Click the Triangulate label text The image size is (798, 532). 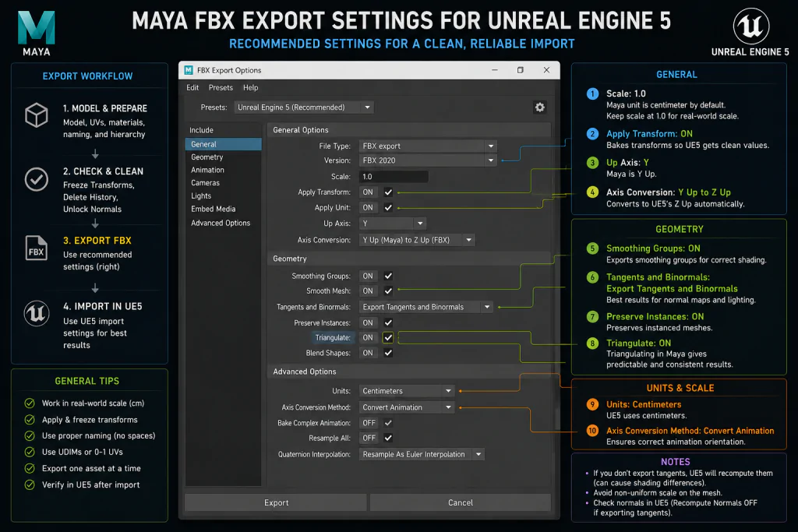click(x=332, y=338)
